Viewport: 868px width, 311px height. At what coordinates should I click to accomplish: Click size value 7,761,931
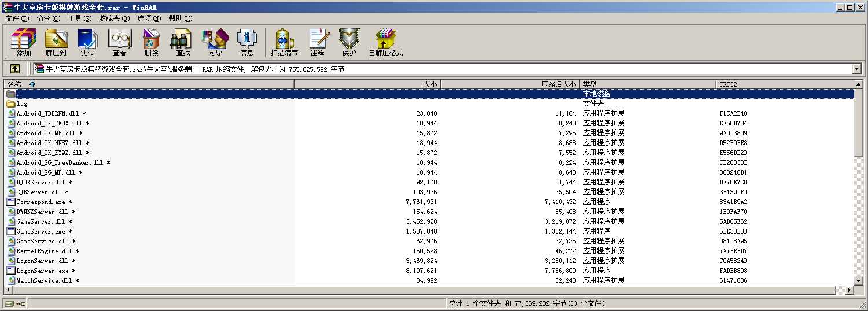[421, 202]
